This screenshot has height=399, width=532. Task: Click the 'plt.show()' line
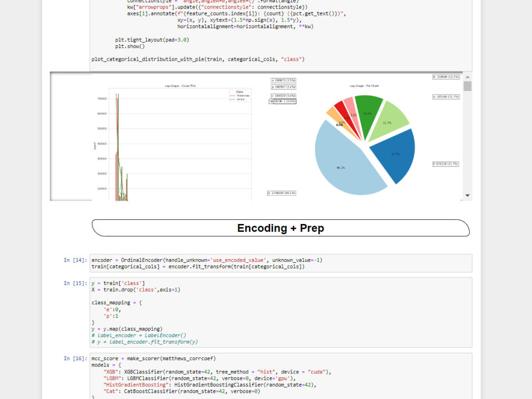click(130, 46)
